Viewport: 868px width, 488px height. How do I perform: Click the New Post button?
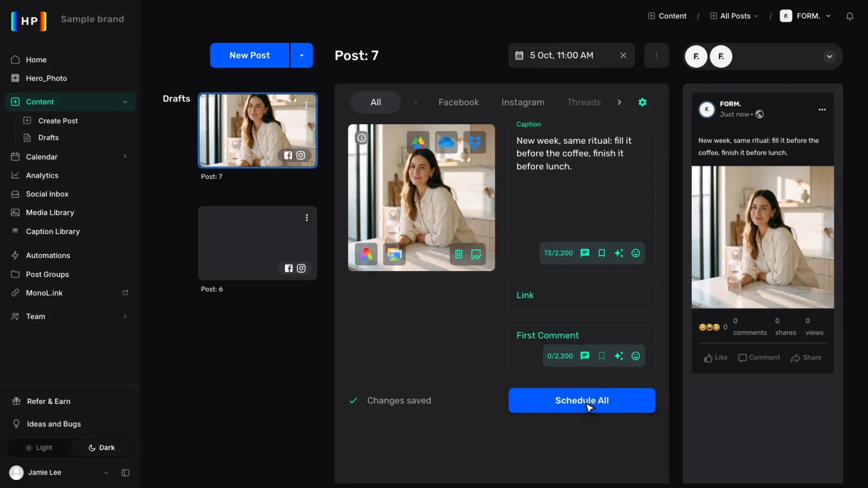[250, 55]
